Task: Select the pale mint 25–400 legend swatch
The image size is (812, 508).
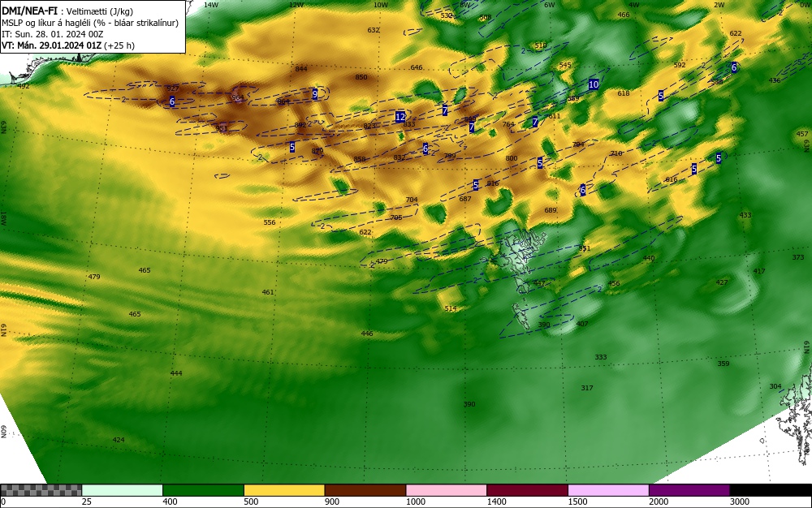Action: pos(123,490)
